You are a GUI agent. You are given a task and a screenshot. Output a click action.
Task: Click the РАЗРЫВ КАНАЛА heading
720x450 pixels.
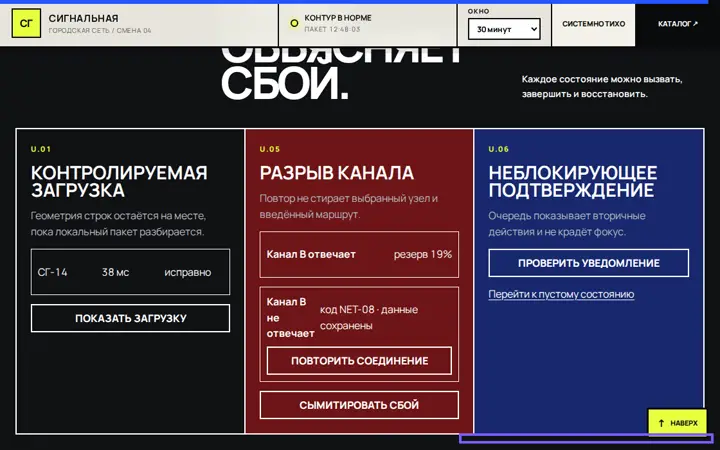coord(337,173)
